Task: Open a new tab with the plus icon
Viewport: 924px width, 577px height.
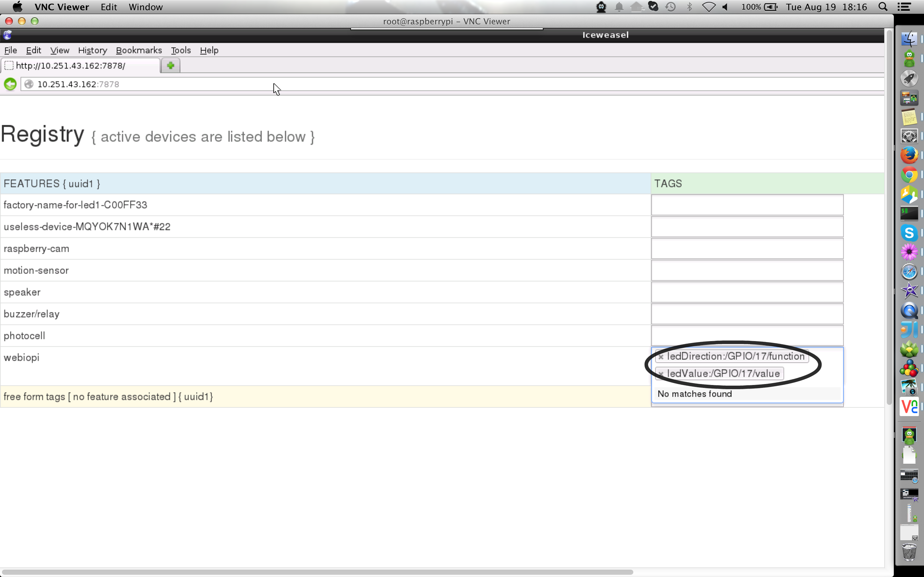Action: (x=170, y=66)
